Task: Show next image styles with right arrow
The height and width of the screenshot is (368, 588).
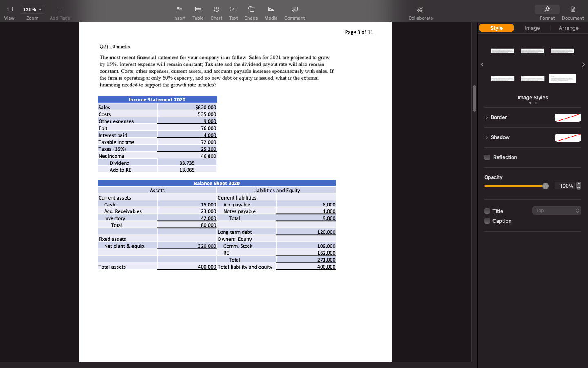Action: pos(584,65)
